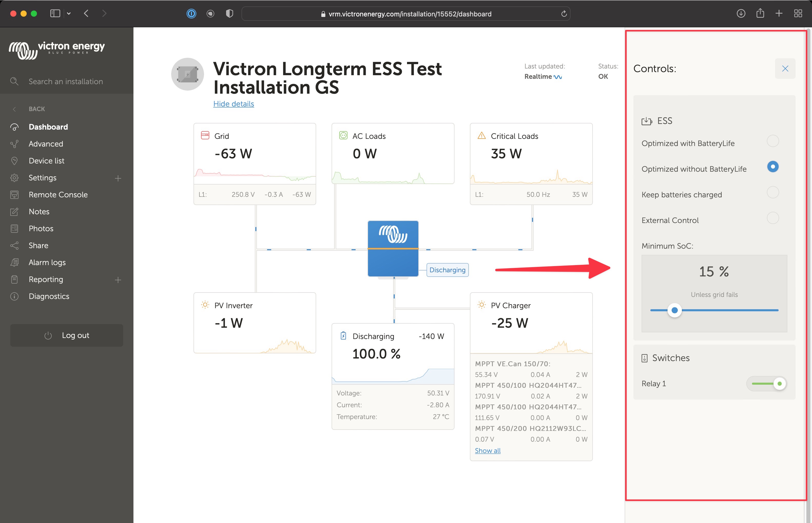The image size is (812, 523).
Task: Open Safari sidebar dropdown chevron
Action: pyautogui.click(x=69, y=14)
